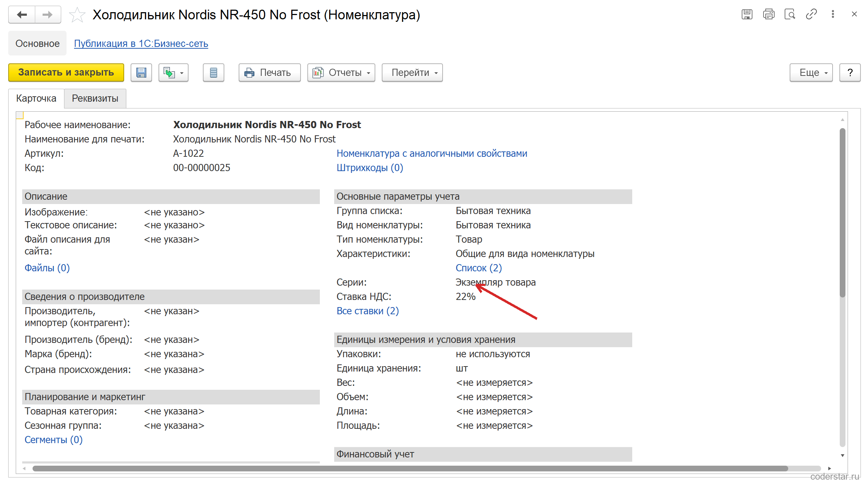Click the printer icon in title bar
Viewport: 868px width, 485px height.
(769, 14)
